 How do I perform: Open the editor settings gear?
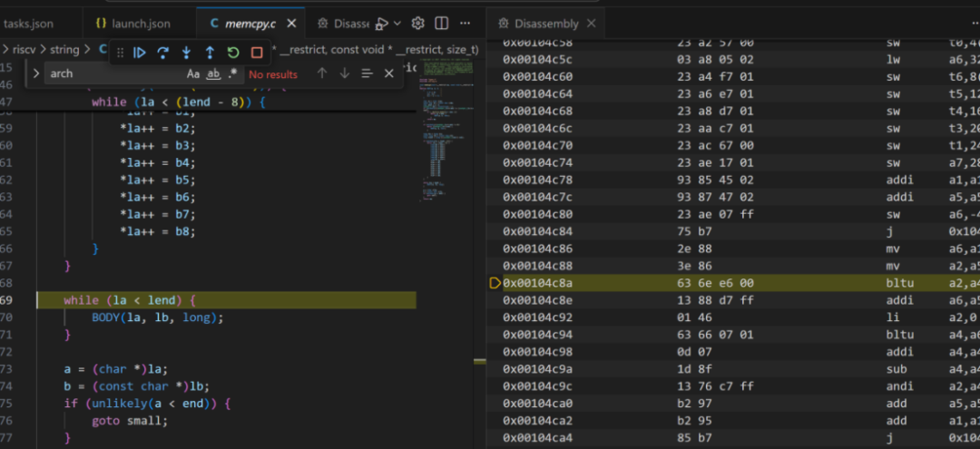pyautogui.click(x=418, y=24)
